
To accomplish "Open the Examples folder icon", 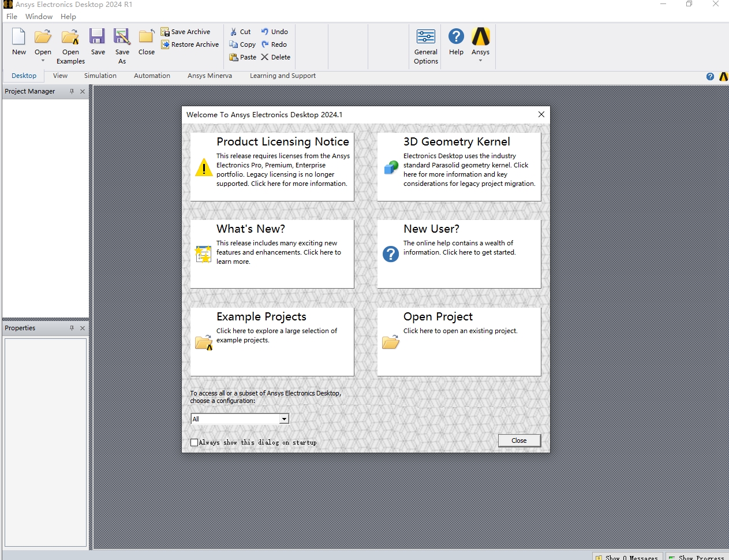I will (x=70, y=38).
